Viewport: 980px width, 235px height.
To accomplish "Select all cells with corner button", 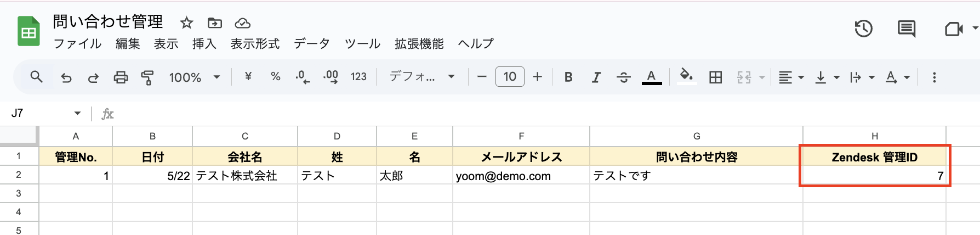I will point(19,136).
